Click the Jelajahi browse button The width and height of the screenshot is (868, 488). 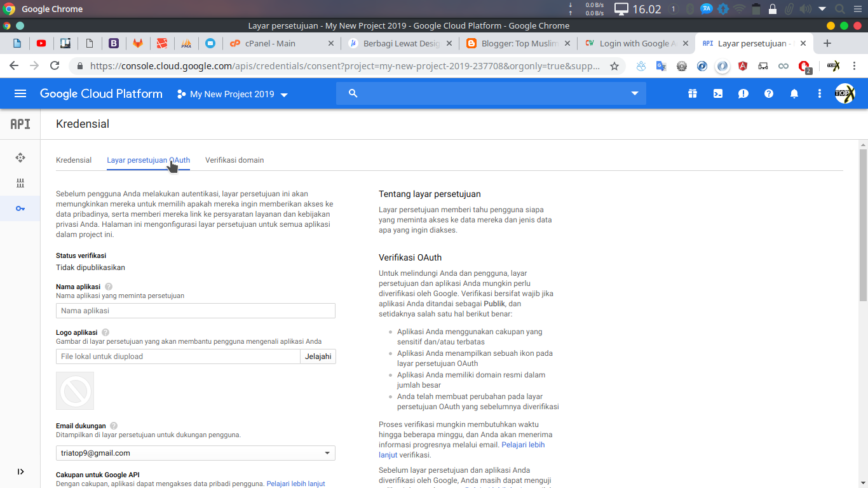[x=318, y=356]
